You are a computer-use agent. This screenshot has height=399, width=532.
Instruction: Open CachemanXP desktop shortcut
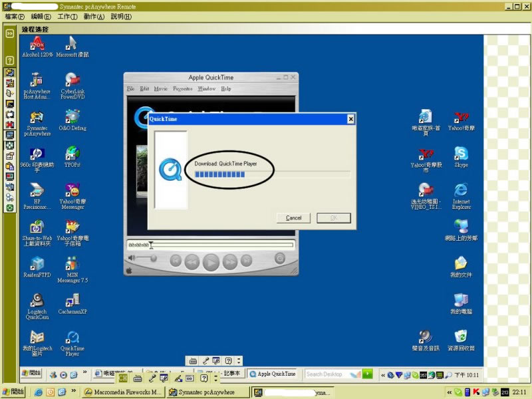click(72, 304)
